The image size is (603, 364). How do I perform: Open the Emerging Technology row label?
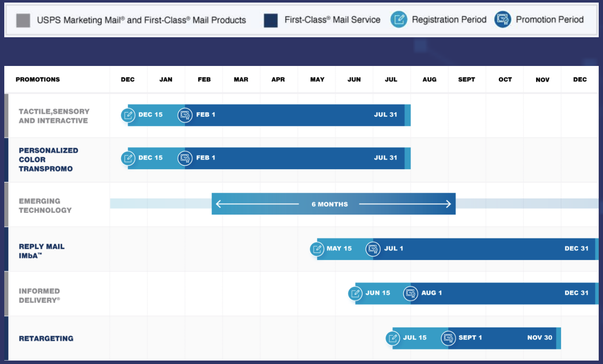tap(45, 206)
